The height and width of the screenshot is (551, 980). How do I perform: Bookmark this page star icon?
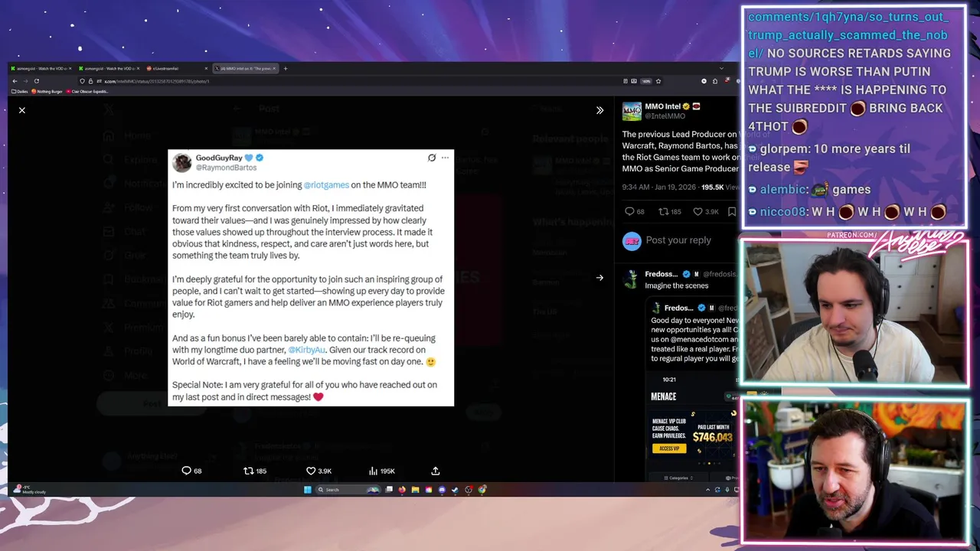click(x=658, y=81)
